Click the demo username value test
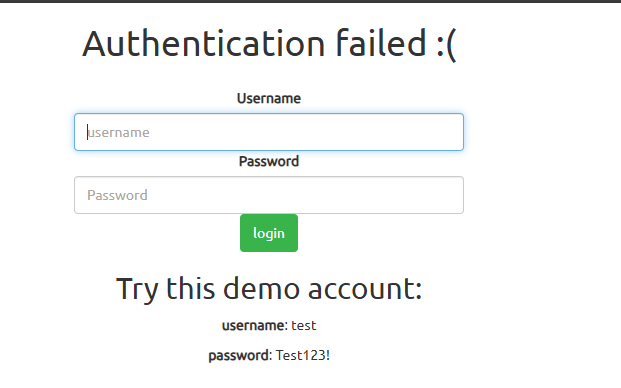Viewport: 621px width, 388px height. (x=304, y=325)
